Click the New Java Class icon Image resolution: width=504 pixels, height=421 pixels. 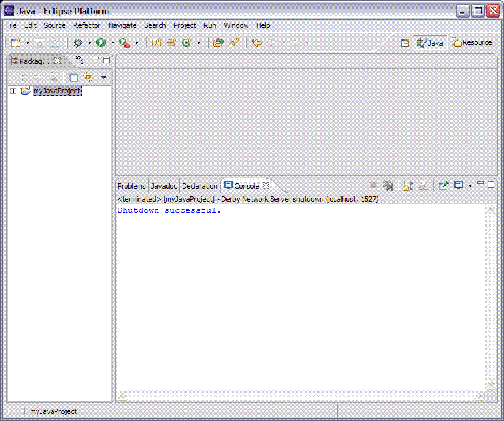pyautogui.click(x=186, y=42)
